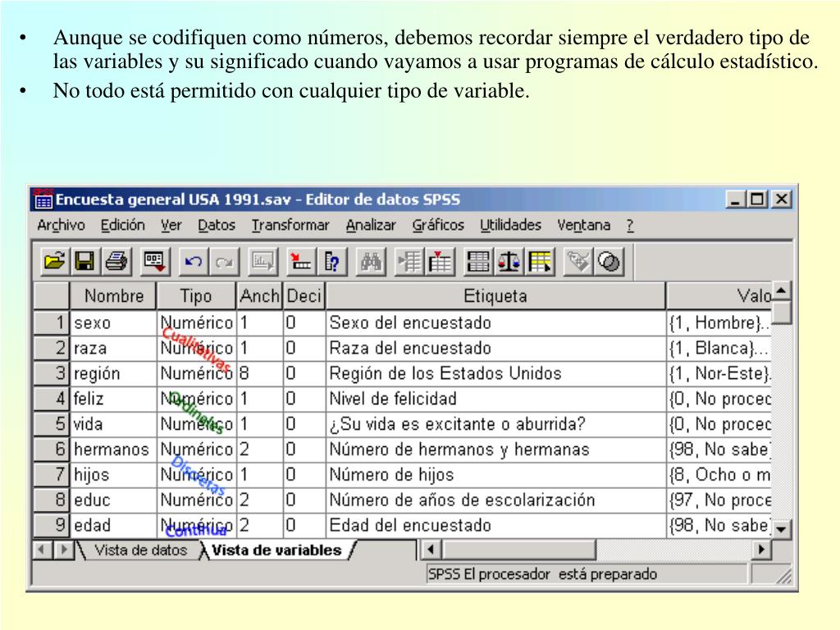Click the variable name cell 'educ'
Screen dimensions: 840x630
pos(113,500)
